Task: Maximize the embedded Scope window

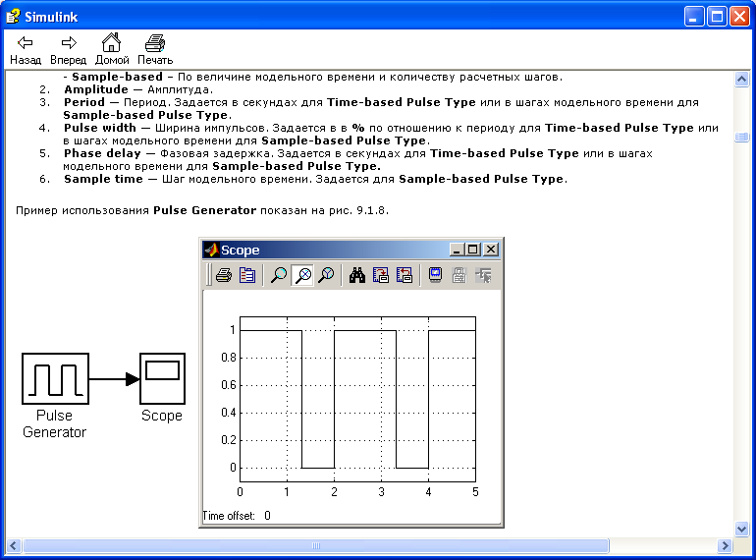Action: (x=473, y=250)
